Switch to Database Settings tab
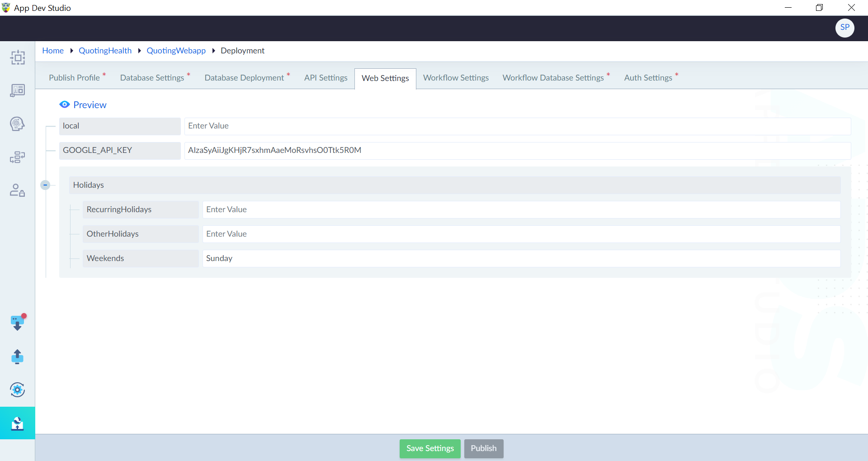This screenshot has width=868, height=461. 152,78
